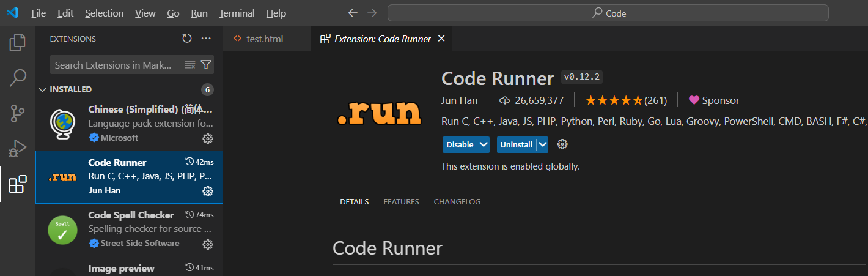Click the Microsoft verified publisher label
This screenshot has height=276, width=868.
click(114, 138)
